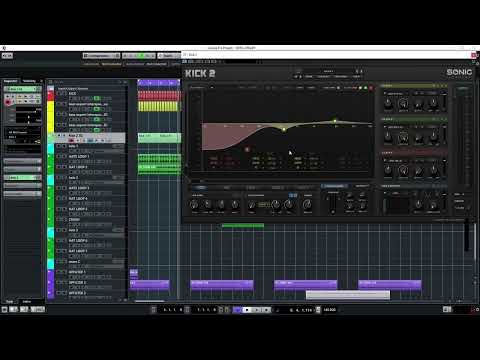
Task: Click the vertical fader in Kick 2 lower section
Action: tap(333, 203)
